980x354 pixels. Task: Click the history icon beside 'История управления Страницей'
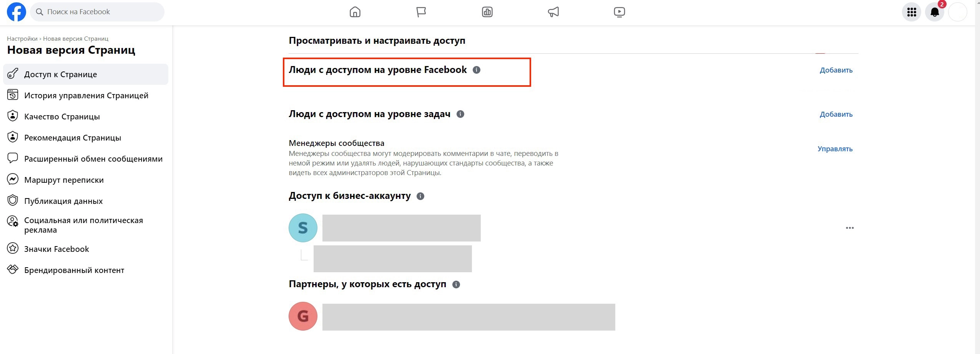tap(13, 94)
